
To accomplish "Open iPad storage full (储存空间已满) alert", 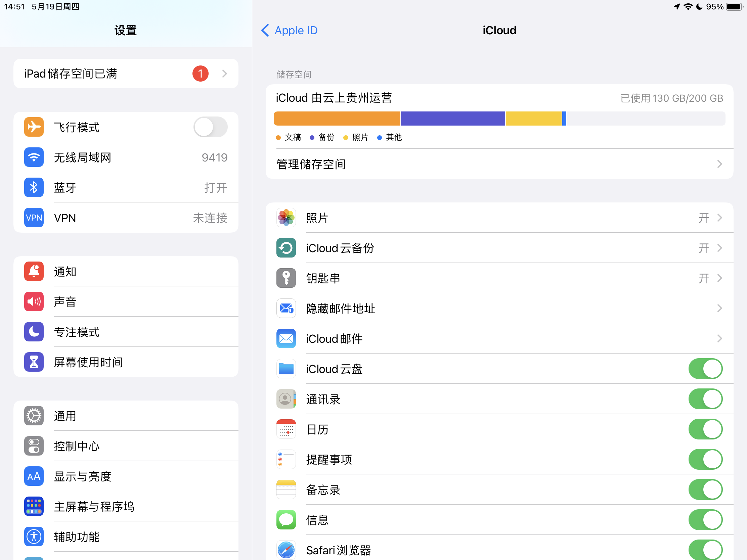I will pos(126,74).
